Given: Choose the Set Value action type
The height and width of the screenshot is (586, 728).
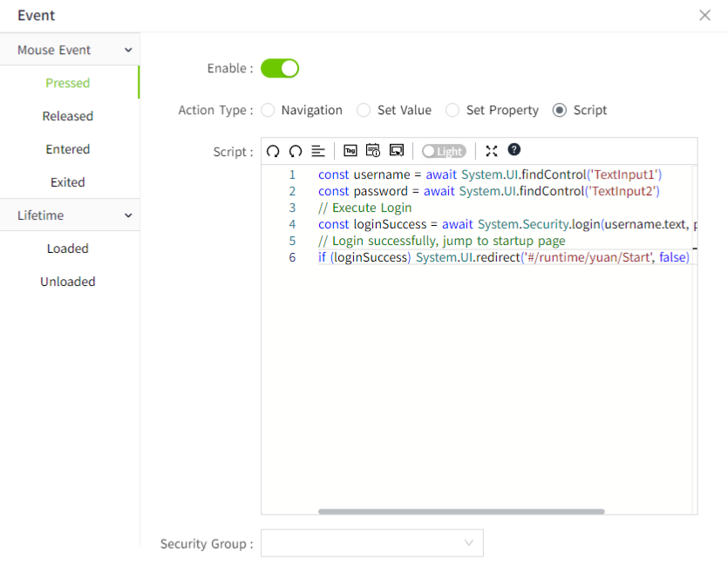Looking at the screenshot, I should click(364, 110).
